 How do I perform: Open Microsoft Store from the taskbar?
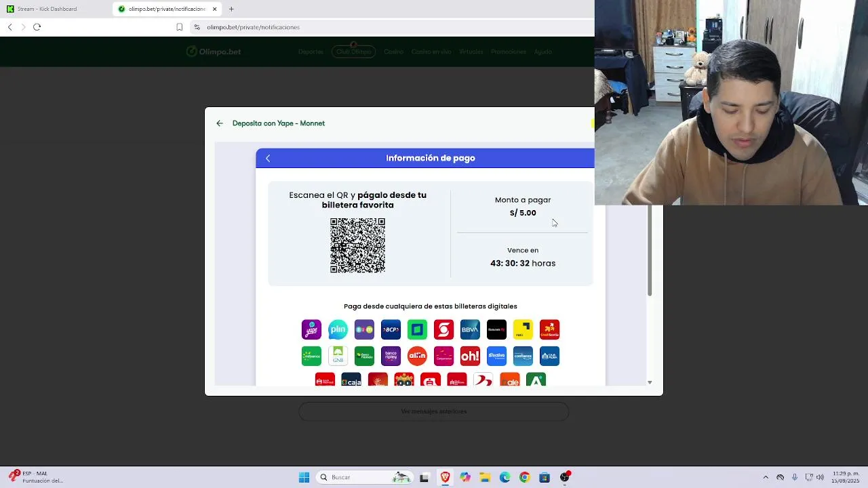(x=545, y=477)
